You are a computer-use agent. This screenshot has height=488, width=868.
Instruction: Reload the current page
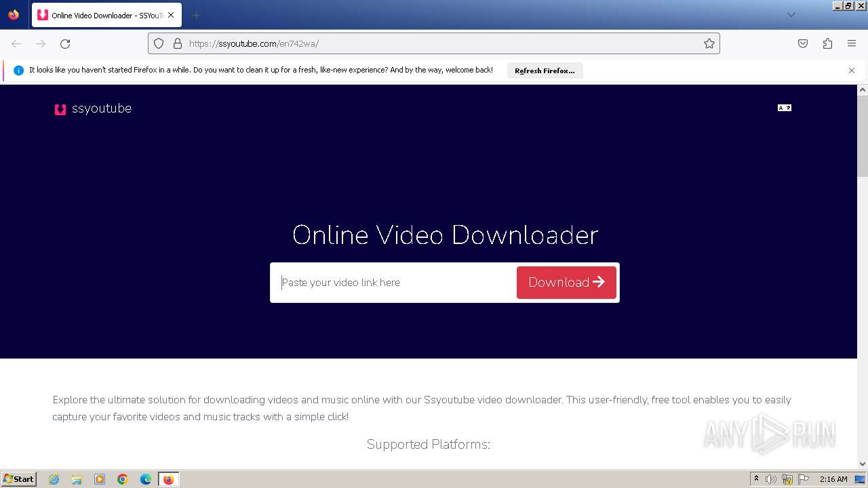[65, 43]
